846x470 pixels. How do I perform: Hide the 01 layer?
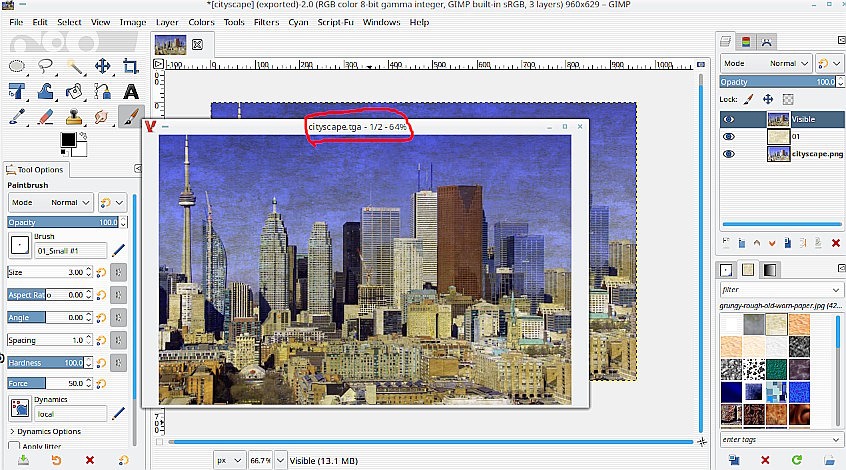(x=728, y=137)
